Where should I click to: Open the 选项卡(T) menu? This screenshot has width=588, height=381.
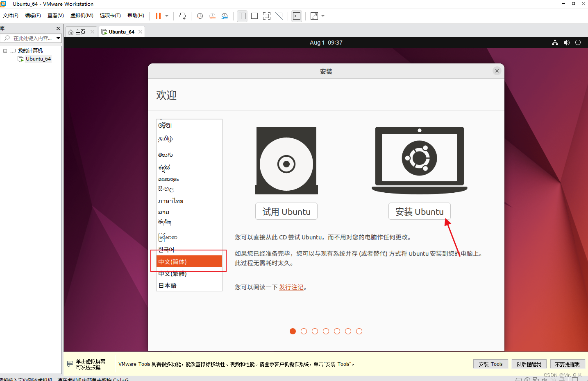110,16
